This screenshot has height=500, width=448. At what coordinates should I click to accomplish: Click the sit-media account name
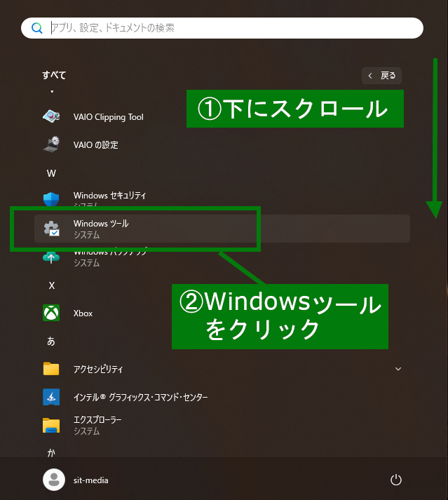[91, 480]
